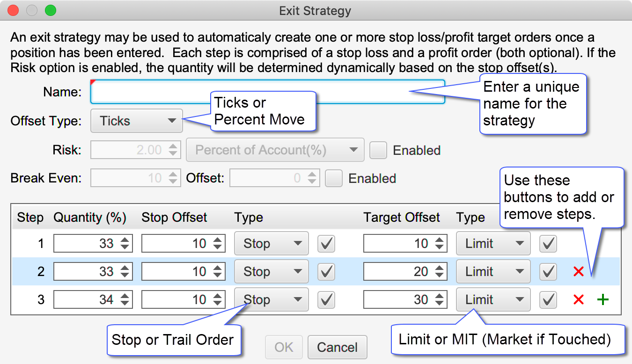Viewport: 632px width, 364px height.
Task: Enable the Break Even checkbox
Action: pyautogui.click(x=334, y=178)
